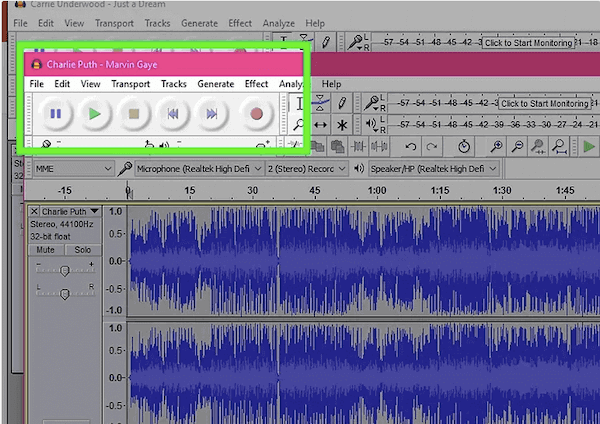Open Generate menu in Carrie Underwood window

(199, 23)
